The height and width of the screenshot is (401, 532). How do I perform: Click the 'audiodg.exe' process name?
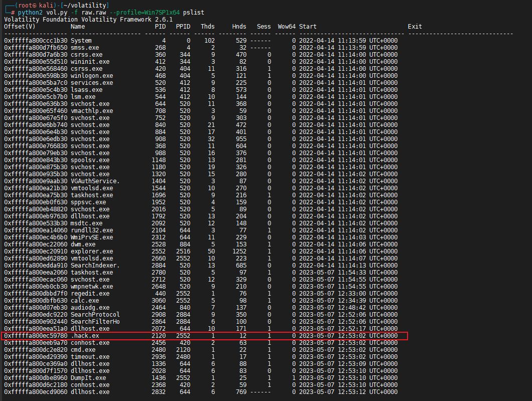point(90,308)
